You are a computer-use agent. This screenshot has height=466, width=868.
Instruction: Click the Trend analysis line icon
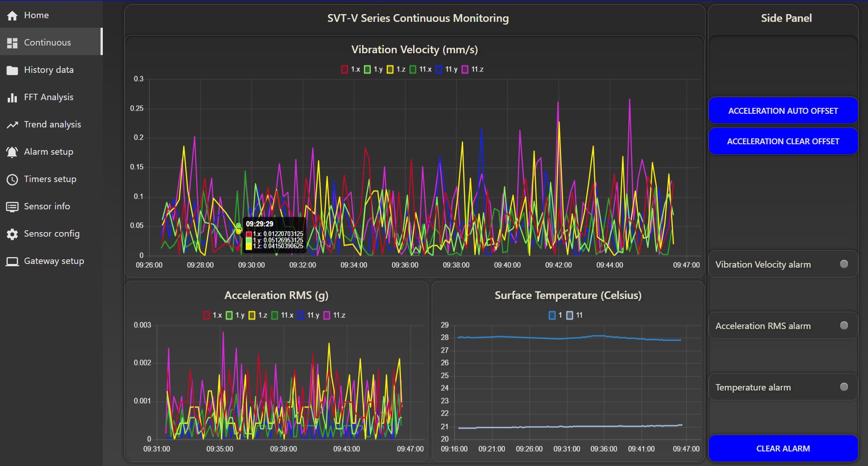tap(12, 125)
